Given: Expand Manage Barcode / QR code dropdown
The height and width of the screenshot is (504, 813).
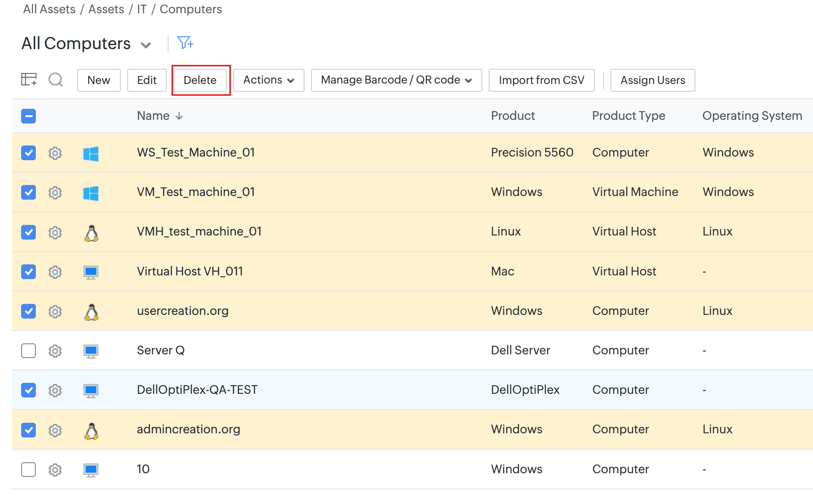Looking at the screenshot, I should 396,80.
